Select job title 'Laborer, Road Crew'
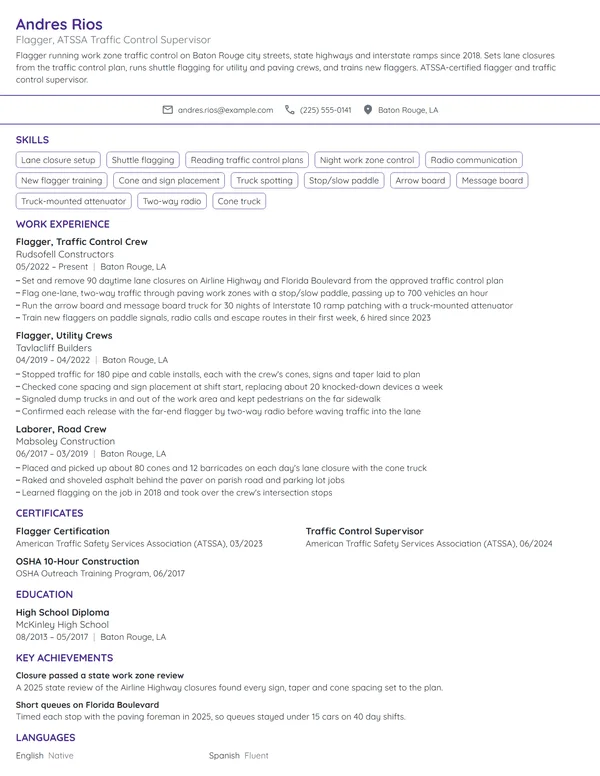 tap(61, 429)
